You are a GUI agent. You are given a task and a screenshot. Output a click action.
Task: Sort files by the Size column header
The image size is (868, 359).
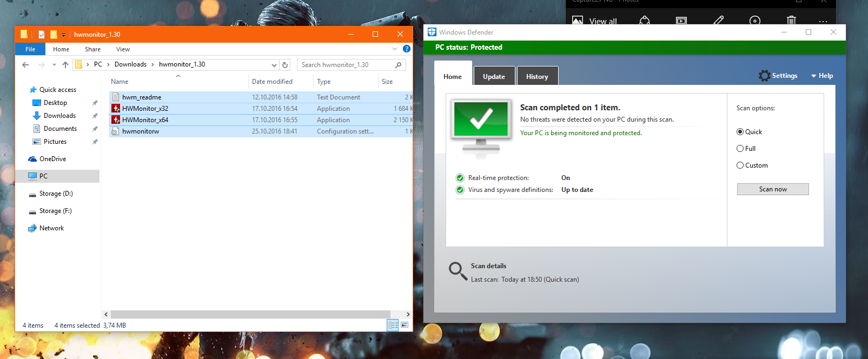pos(387,82)
